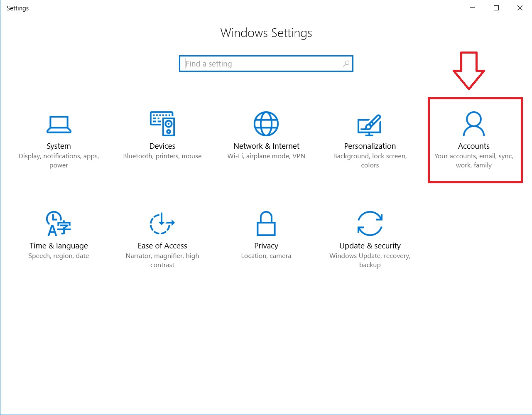The width and height of the screenshot is (532, 415).
Task: Open Devices keyboard and speaker icon
Action: [x=162, y=123]
